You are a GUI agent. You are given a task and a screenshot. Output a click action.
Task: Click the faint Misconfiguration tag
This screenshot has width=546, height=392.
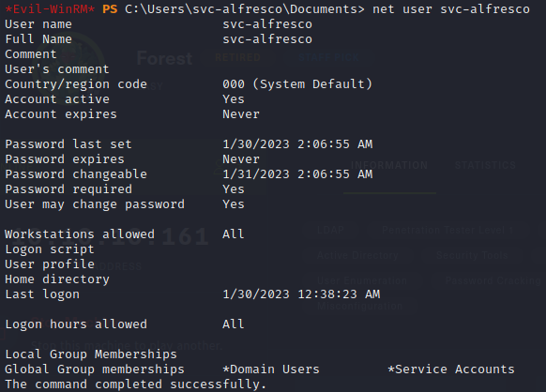click(x=359, y=306)
